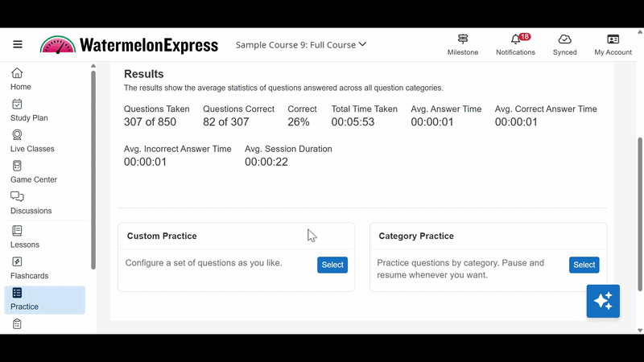Click Select for Category Practice
Viewport: 644px width, 362px height.
coord(584,265)
